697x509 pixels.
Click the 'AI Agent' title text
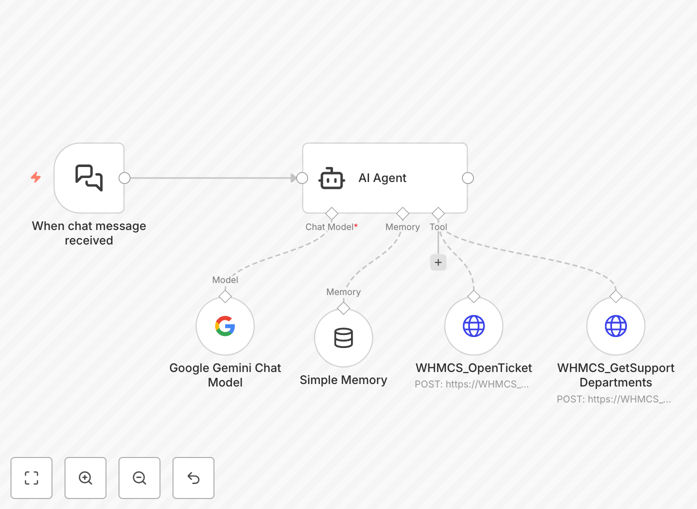[x=382, y=178]
